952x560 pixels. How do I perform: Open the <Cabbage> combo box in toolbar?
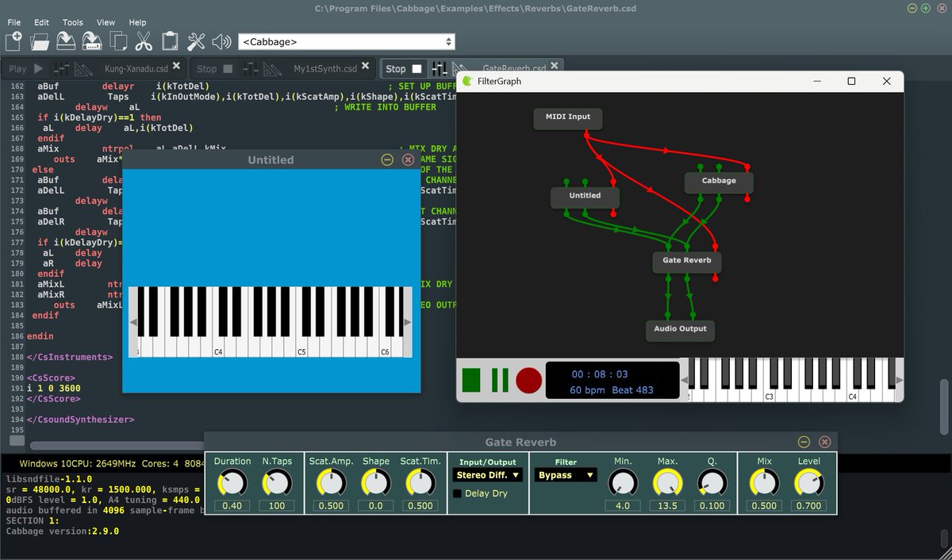(346, 41)
